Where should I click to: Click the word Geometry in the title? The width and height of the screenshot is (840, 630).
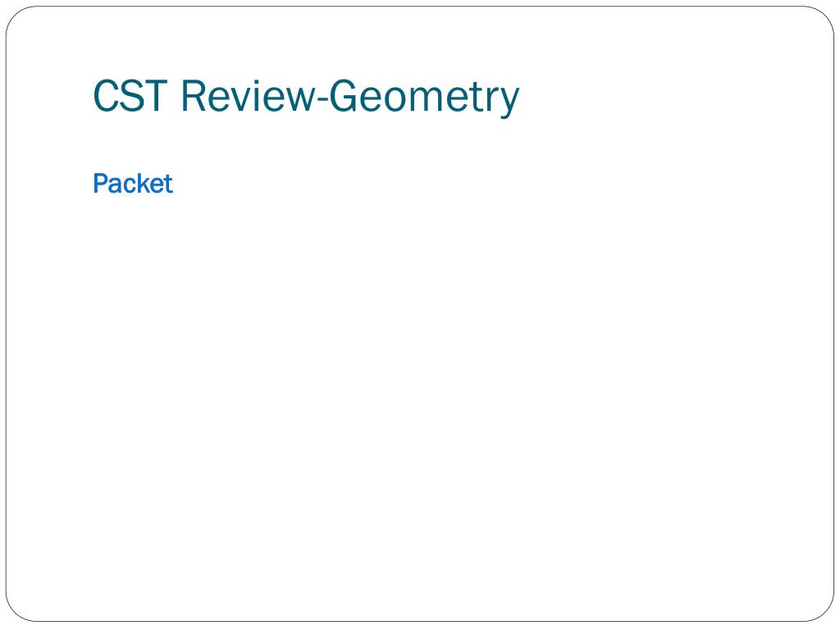[x=424, y=98]
